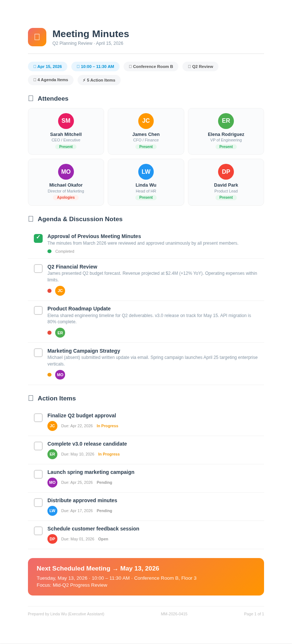Click Linda Wu's LW avatar circle

[x=146, y=172]
